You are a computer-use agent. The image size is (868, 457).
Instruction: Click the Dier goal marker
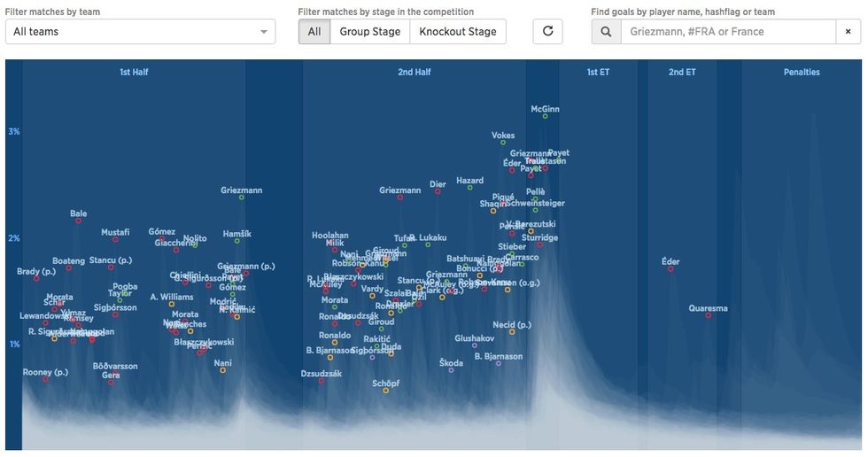point(438,191)
